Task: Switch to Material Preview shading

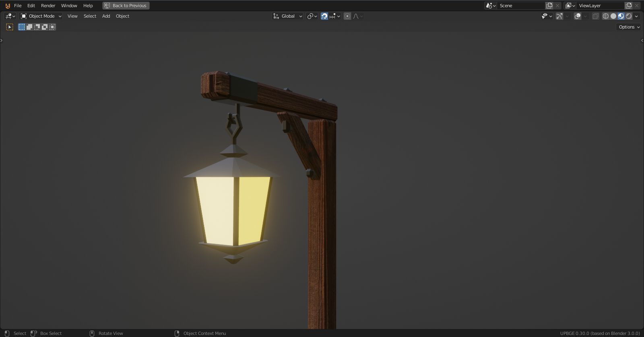Action: [x=621, y=16]
